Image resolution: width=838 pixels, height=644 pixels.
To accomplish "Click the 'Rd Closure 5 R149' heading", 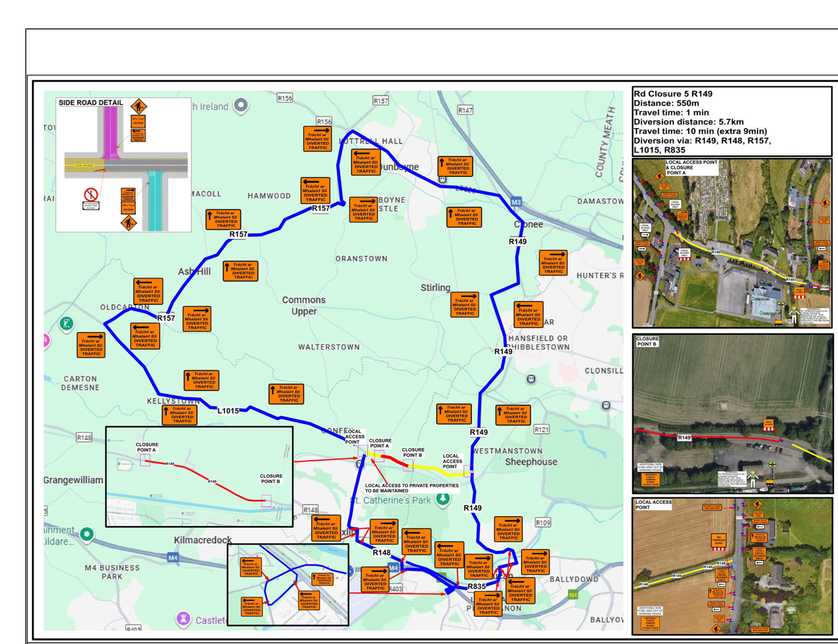I will tap(673, 94).
